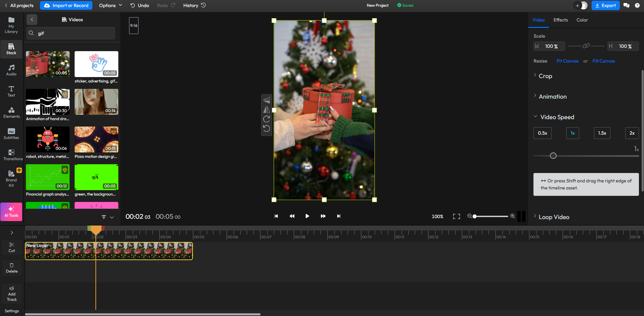
Task: Rewind the playback
Action: [292, 216]
